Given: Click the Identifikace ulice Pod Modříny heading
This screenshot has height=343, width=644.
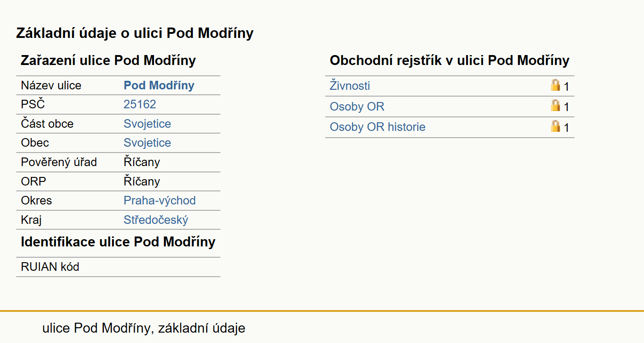Looking at the screenshot, I should [x=118, y=242].
